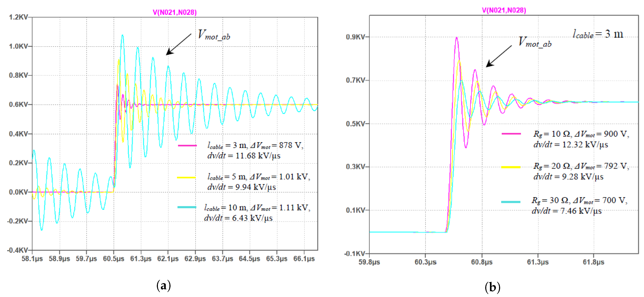Click the cyan legend line for 10 m cable
The width and height of the screenshot is (644, 297).
187,207
